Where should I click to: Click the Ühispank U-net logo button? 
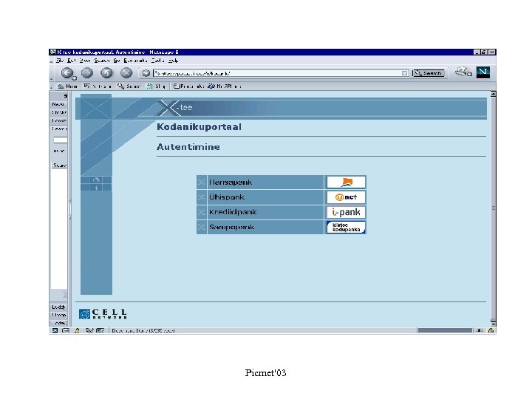click(x=346, y=197)
